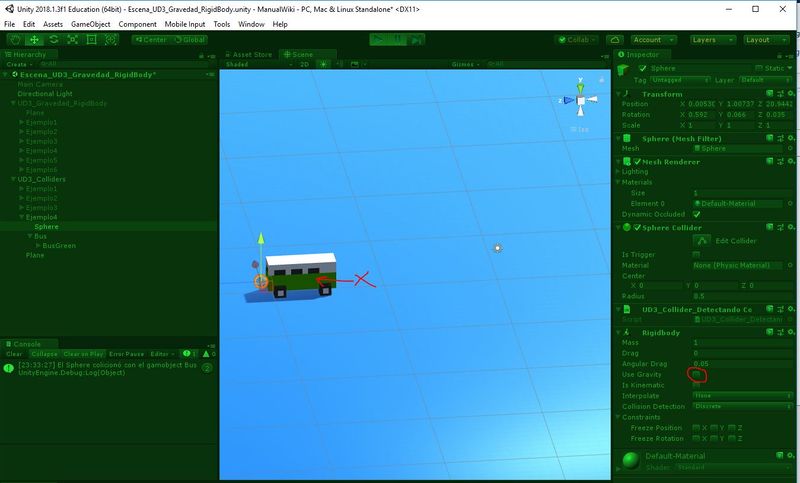Pick Mesh object selector circle

click(790, 148)
